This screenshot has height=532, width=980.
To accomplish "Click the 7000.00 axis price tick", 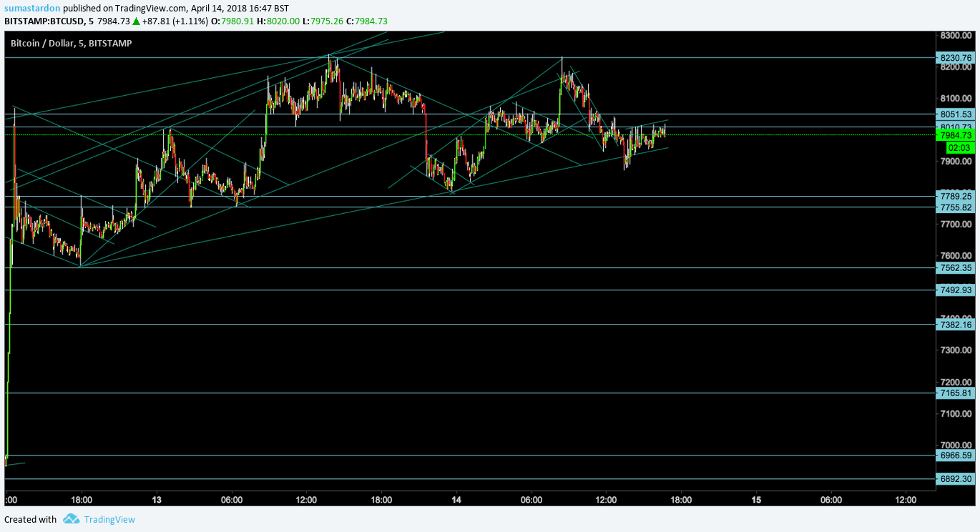I will pos(956,444).
